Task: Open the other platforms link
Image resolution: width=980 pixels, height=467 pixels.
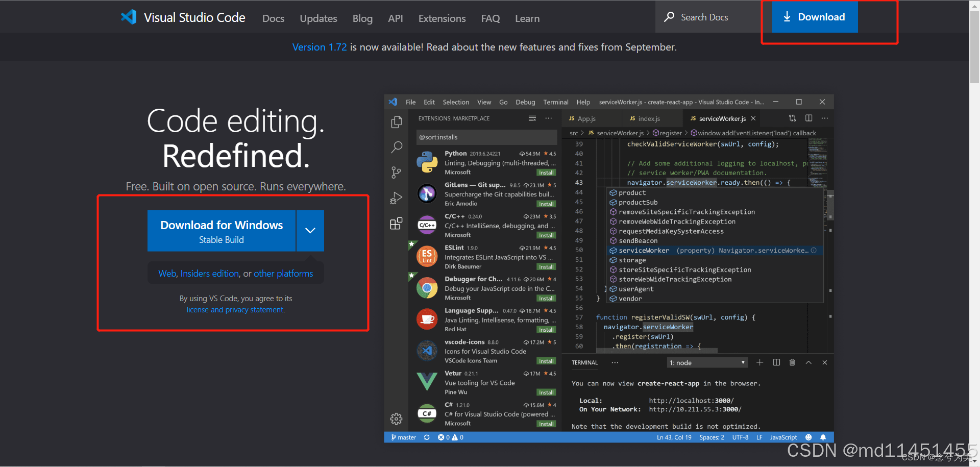Action: [x=283, y=274]
